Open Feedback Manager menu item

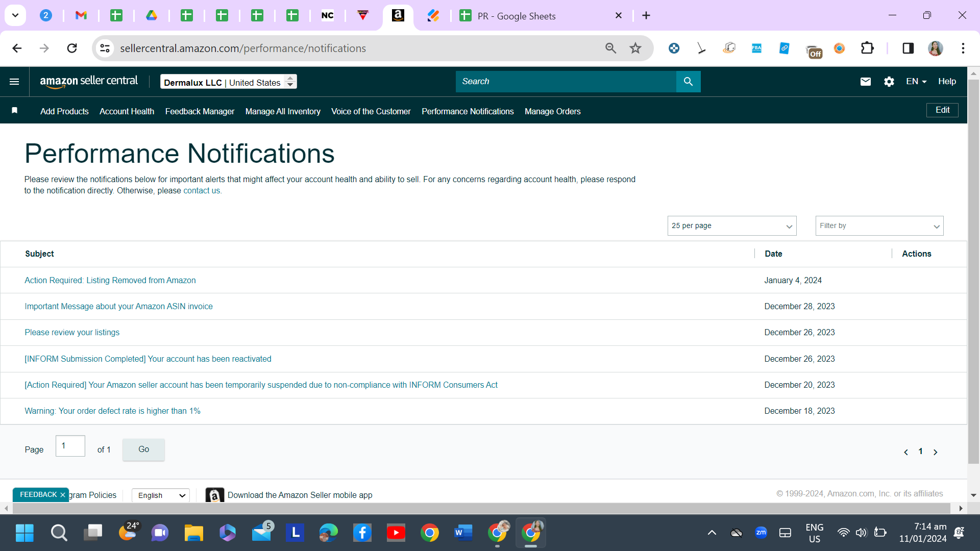[x=200, y=111]
